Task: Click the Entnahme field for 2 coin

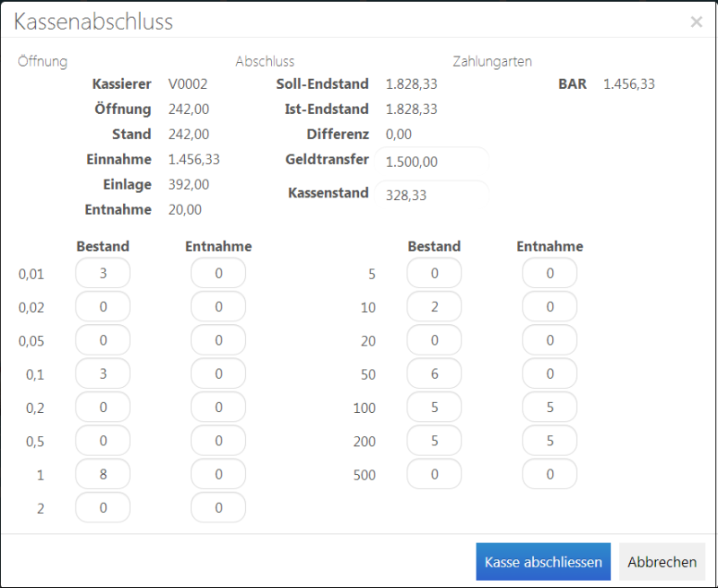Action: tap(218, 507)
